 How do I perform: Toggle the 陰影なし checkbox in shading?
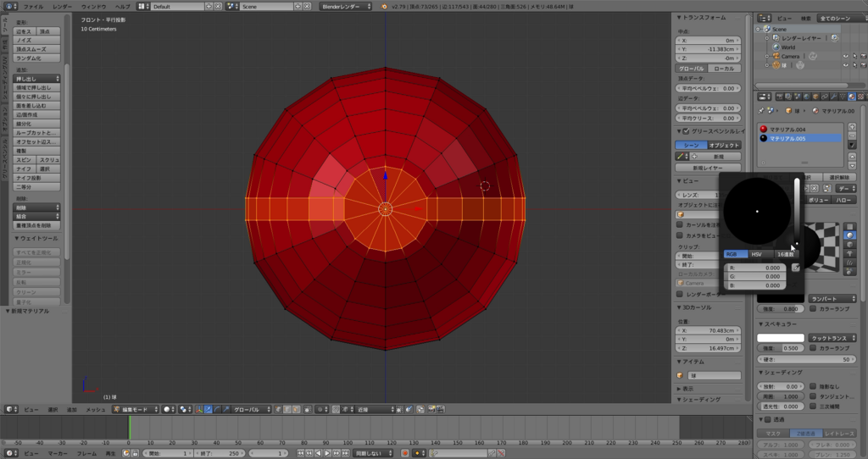coord(812,385)
